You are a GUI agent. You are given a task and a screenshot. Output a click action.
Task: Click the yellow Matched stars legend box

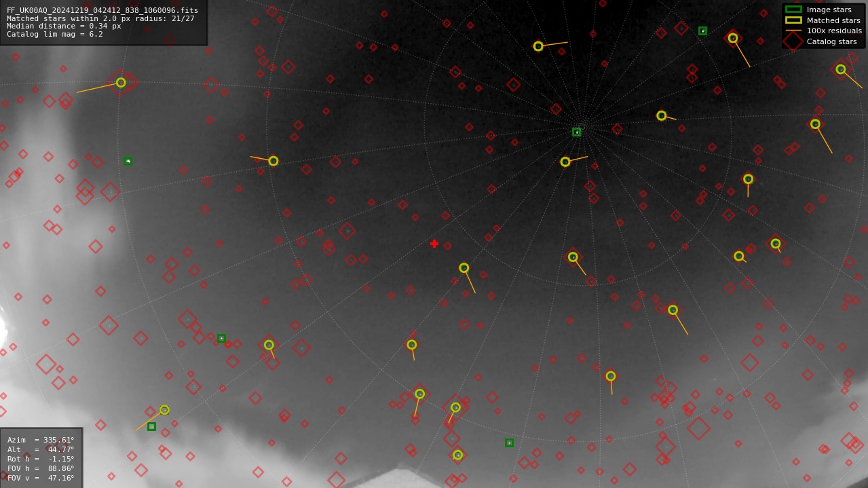(793, 20)
